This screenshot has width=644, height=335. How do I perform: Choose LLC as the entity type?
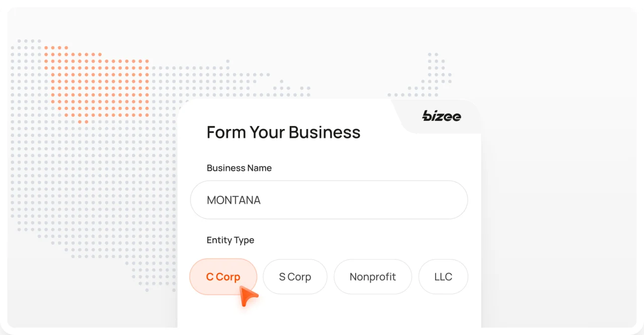443,277
